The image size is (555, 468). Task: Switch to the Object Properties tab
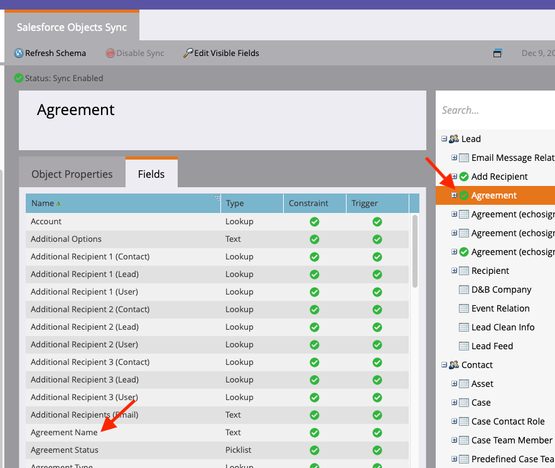tap(72, 174)
